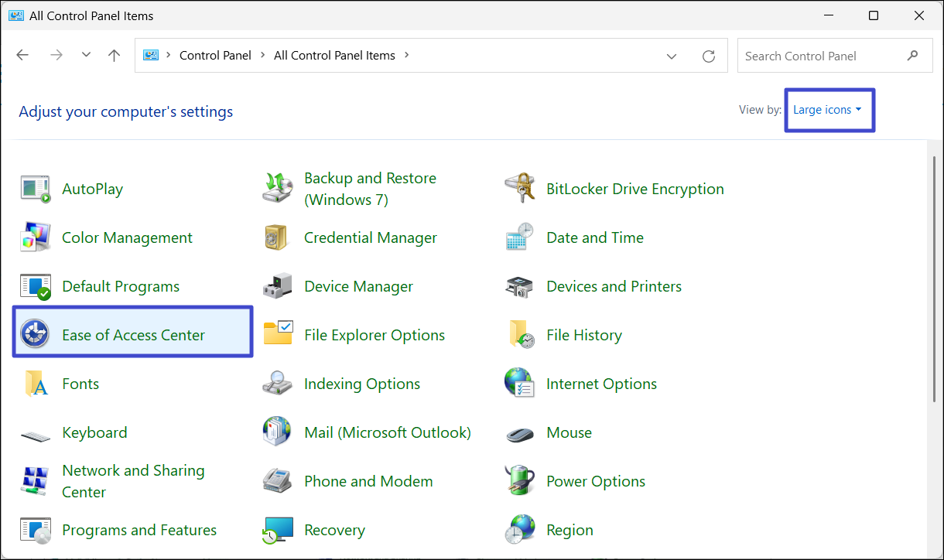Click the Fonts folder icon
Viewport: 944px width, 560px height.
[36, 384]
